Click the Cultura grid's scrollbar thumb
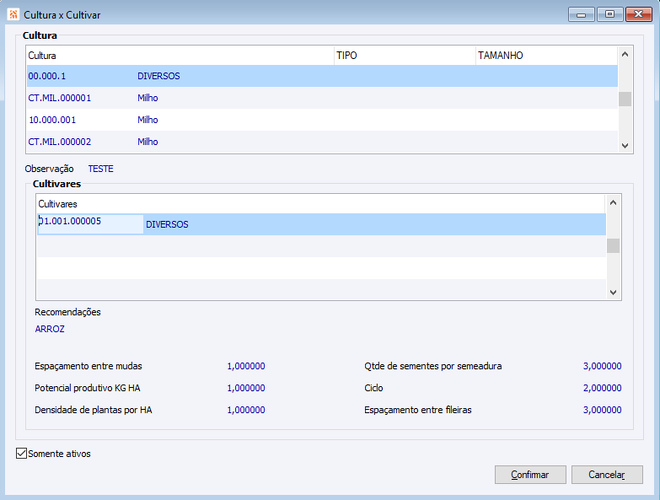 pyautogui.click(x=625, y=99)
